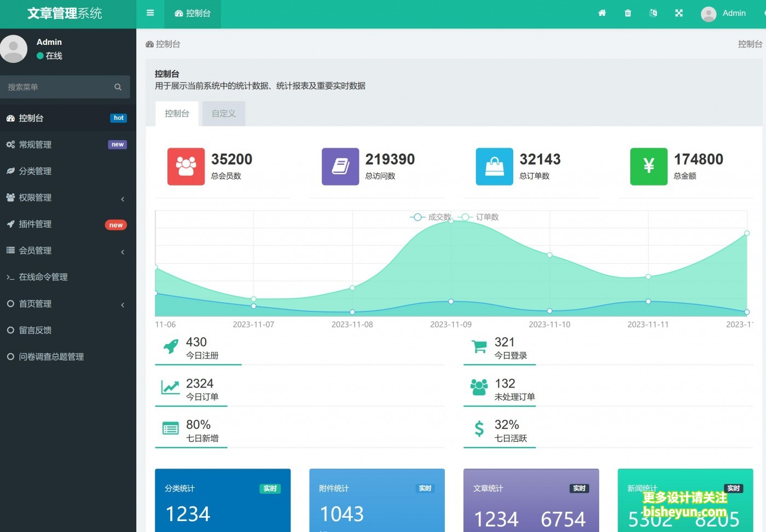Click the list icon beside 七日新增
Screen dimensions: 766x532
pyautogui.click(x=170, y=429)
